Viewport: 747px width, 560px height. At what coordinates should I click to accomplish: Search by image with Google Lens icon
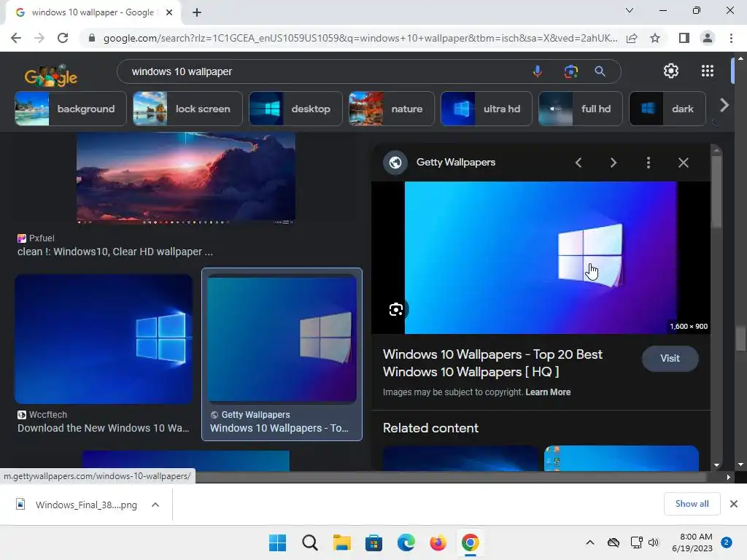[x=570, y=71]
